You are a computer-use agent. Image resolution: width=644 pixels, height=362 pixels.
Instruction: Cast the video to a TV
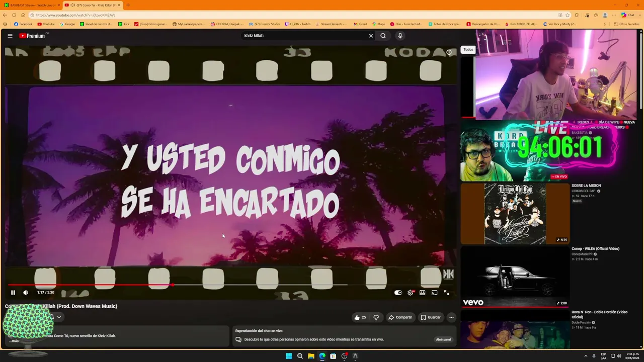pyautogui.click(x=434, y=293)
